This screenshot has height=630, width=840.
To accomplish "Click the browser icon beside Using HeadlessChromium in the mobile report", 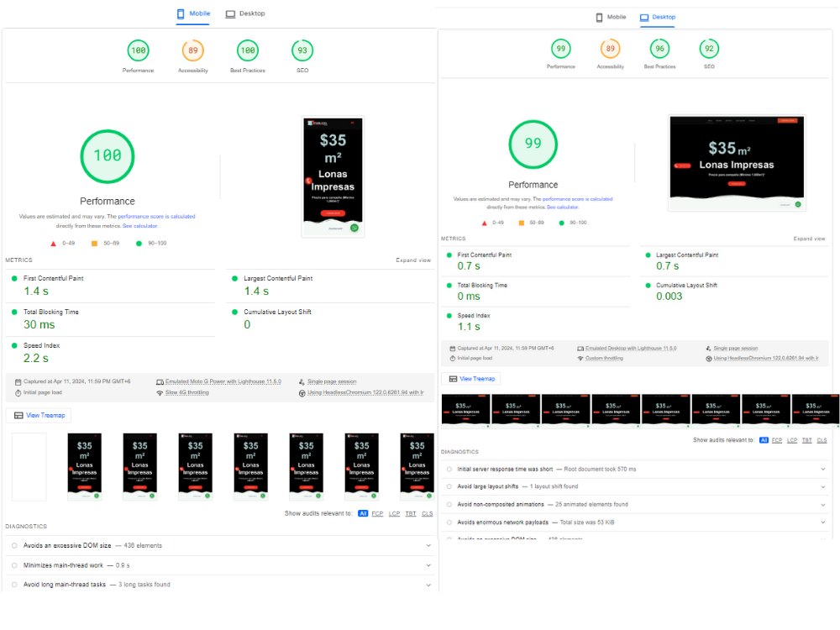I will pyautogui.click(x=302, y=392).
